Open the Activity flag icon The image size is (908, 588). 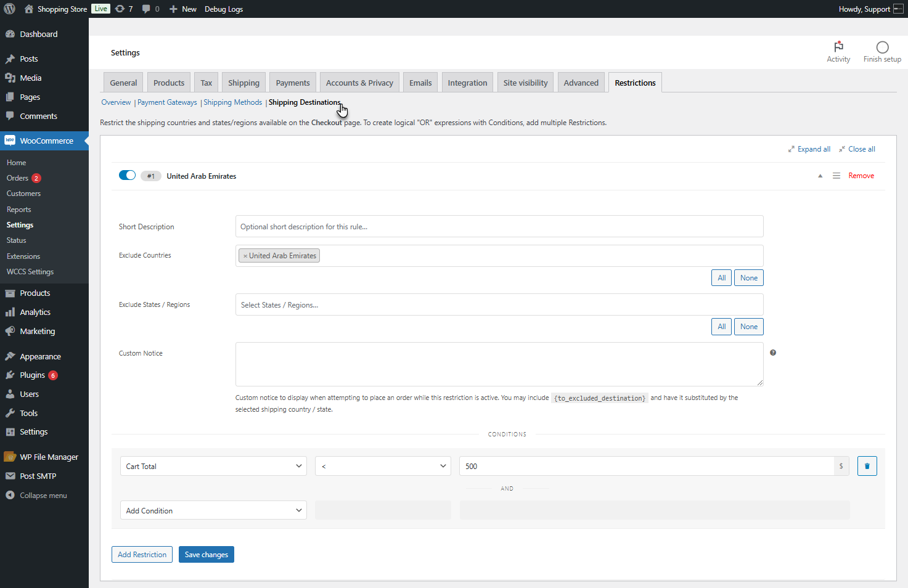coord(838,47)
